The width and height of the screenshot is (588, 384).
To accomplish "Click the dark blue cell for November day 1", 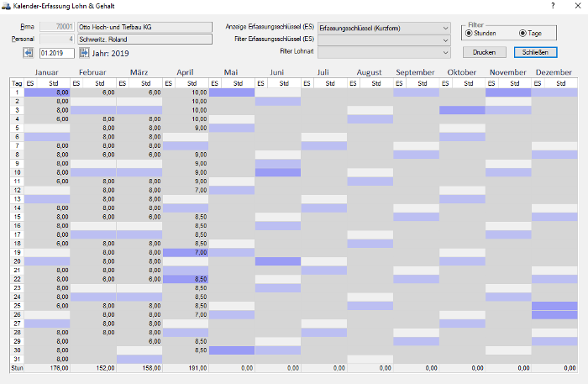I will (x=508, y=92).
